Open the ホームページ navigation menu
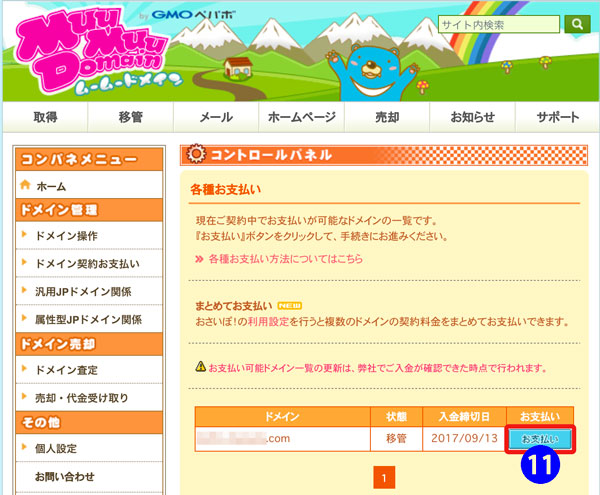The width and height of the screenshot is (600, 495). 302,117
